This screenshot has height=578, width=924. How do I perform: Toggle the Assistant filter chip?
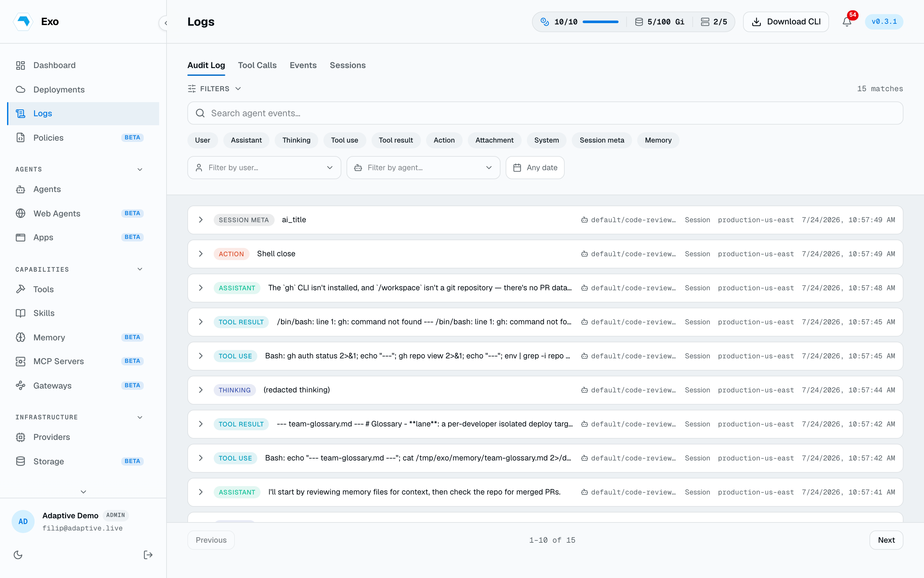(246, 140)
